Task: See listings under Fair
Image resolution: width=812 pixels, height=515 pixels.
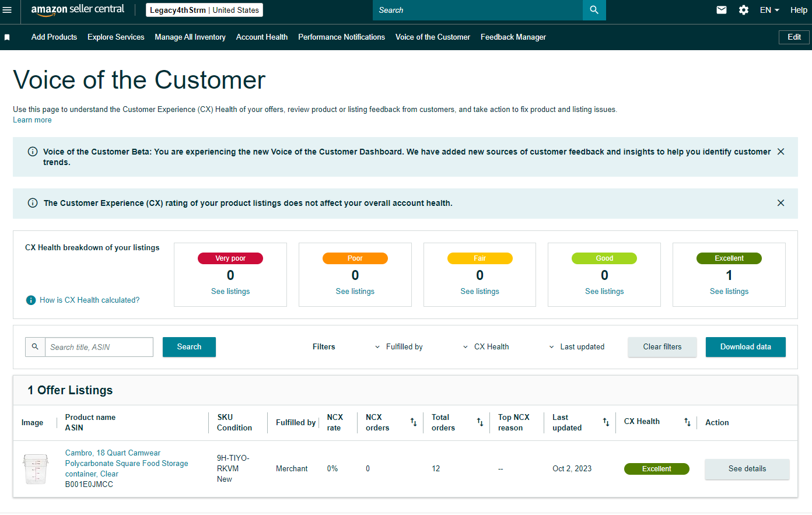Action: click(x=480, y=292)
